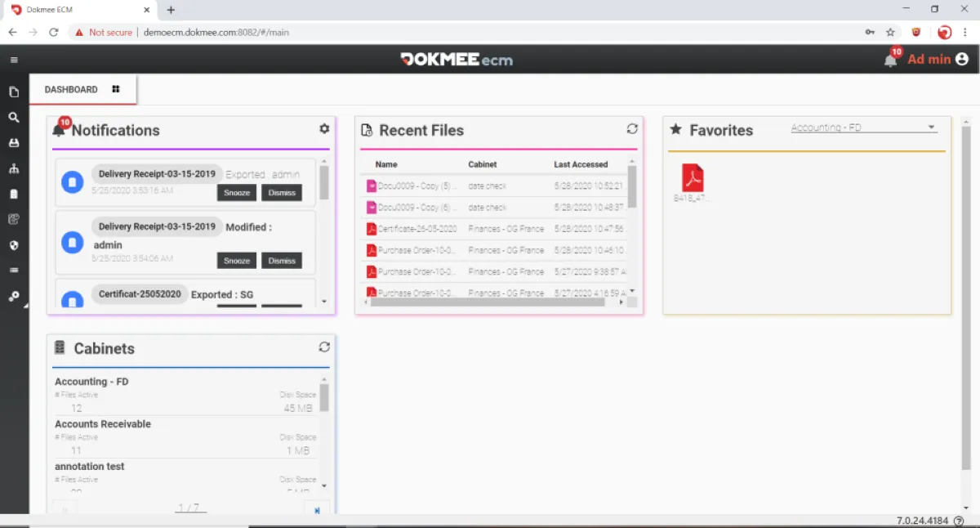Refresh the Cabinets panel

(324, 347)
